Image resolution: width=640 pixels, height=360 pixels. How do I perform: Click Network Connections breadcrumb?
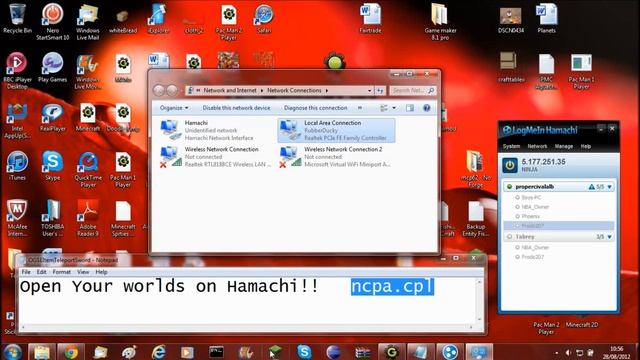294,90
